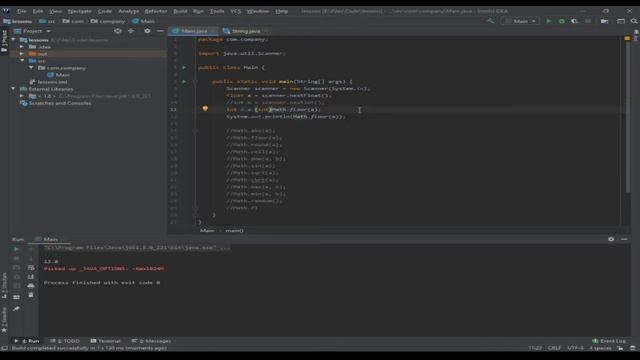Screen dimensions: 640x360
Task: Click the Pin Tab icon in Run panel
Action: 16,309
